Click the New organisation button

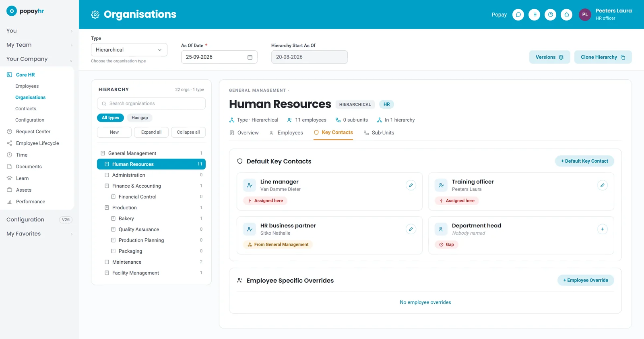click(114, 132)
